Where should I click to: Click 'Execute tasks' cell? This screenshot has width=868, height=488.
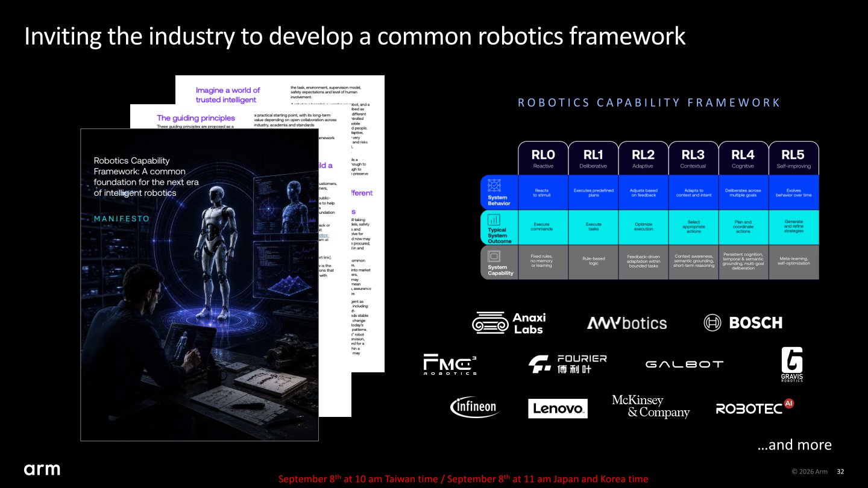pyautogui.click(x=593, y=227)
